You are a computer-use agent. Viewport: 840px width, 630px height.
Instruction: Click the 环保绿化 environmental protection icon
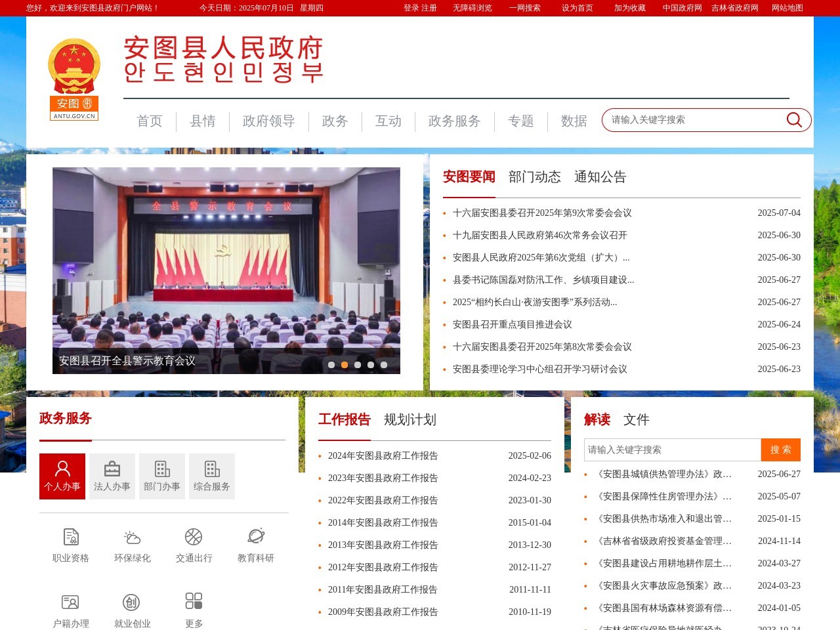point(131,545)
